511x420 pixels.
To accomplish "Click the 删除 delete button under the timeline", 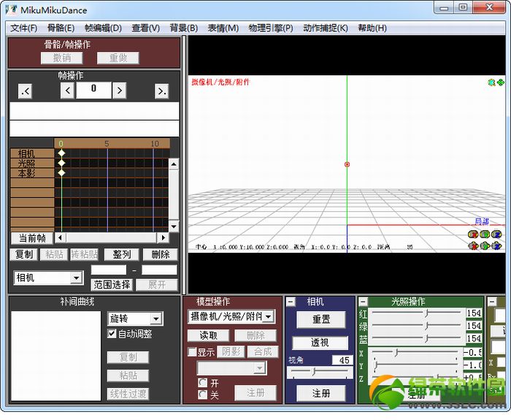I will 161,255.
